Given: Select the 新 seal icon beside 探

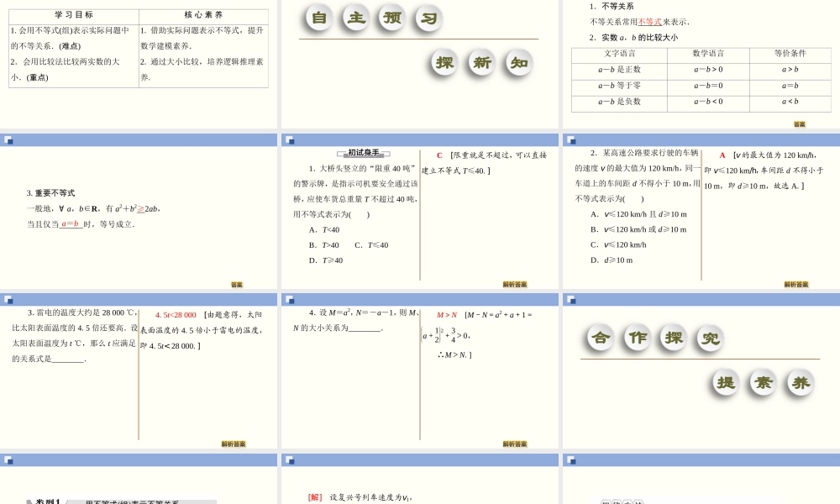Looking at the screenshot, I should [480, 63].
